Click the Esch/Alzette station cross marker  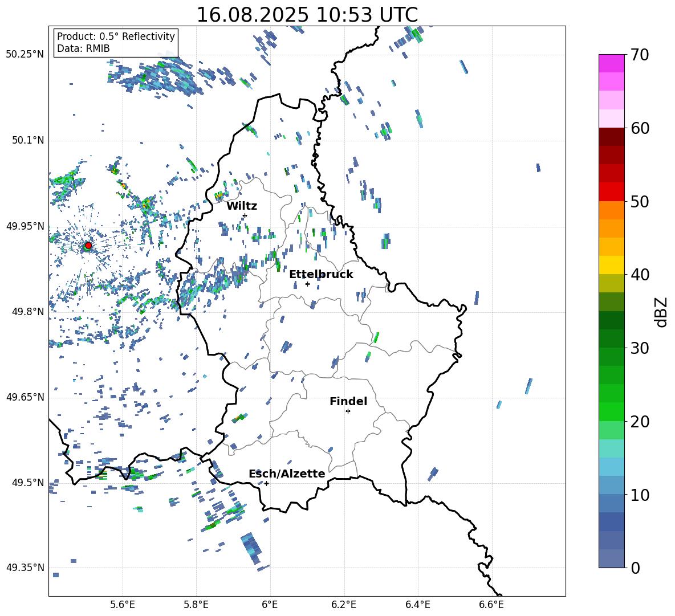(266, 483)
